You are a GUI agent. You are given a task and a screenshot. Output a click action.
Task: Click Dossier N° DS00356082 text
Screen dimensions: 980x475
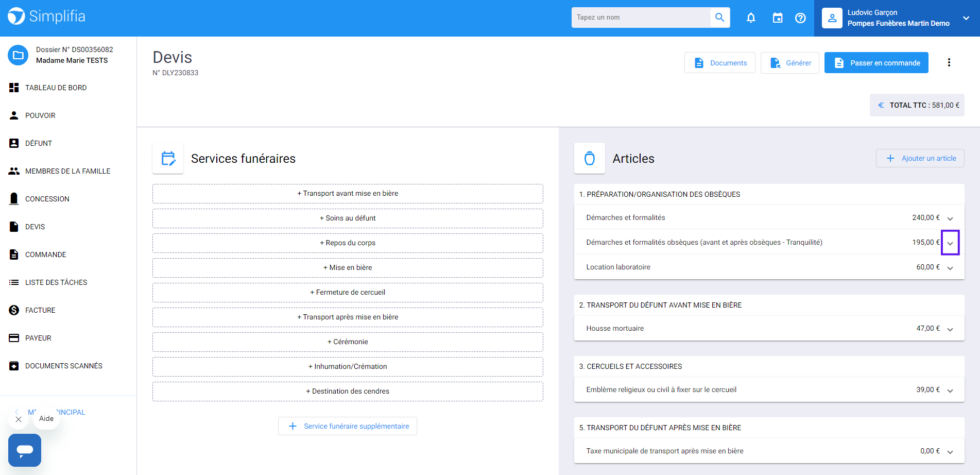click(x=75, y=49)
